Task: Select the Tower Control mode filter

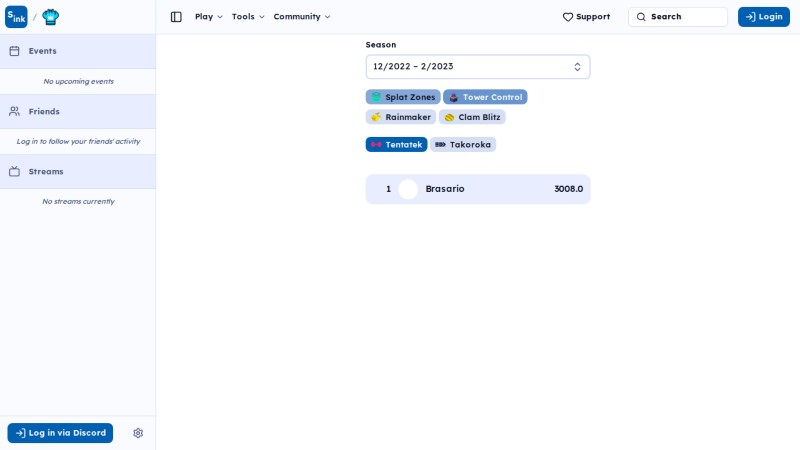Action: coord(485,97)
